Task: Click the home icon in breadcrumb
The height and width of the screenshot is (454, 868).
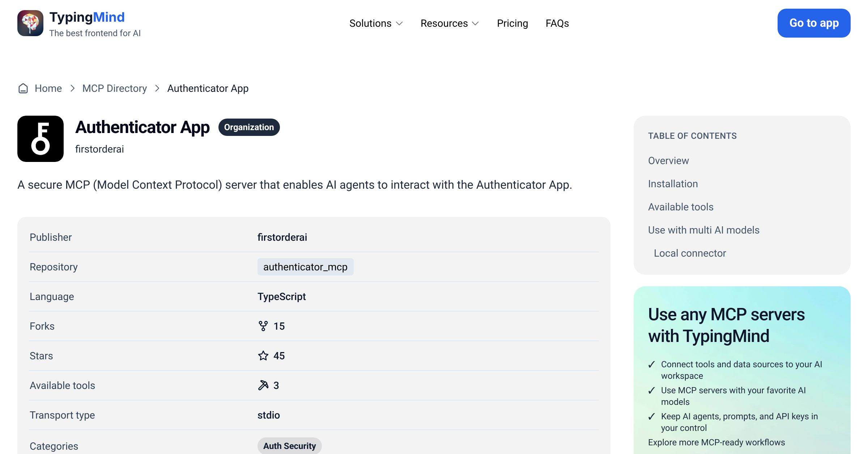Action: click(x=23, y=88)
